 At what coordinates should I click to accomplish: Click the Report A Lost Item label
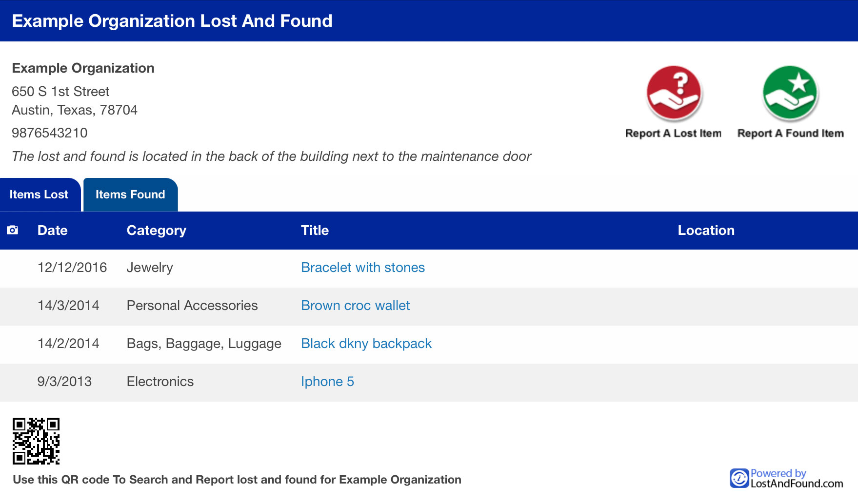coord(673,134)
